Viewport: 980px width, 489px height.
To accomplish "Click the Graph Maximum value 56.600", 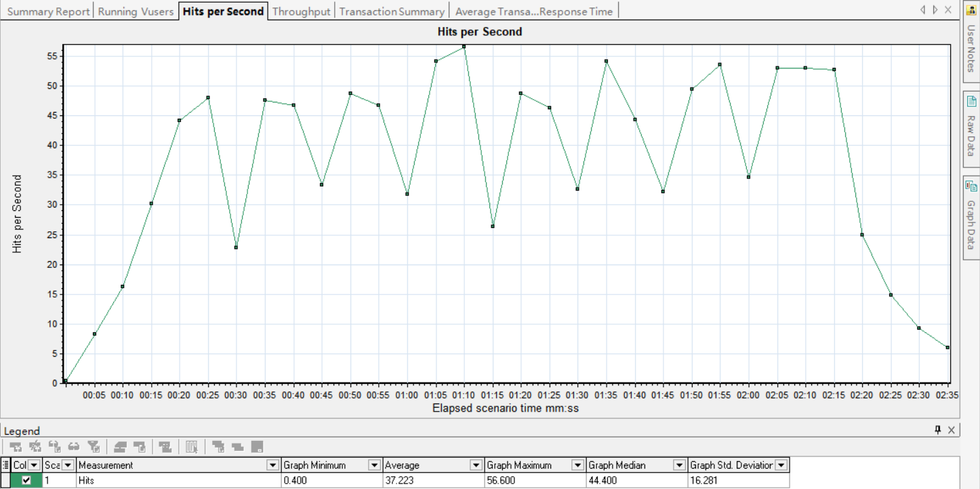I will (535, 480).
